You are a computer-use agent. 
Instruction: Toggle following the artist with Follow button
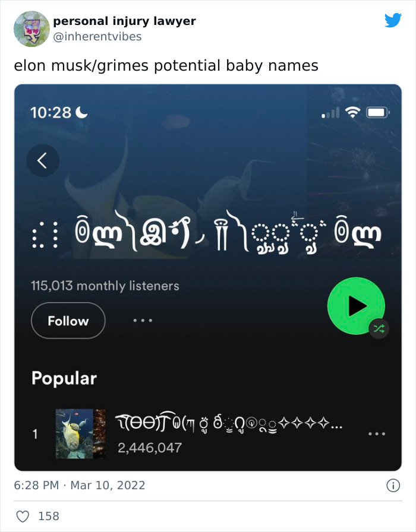(x=68, y=321)
